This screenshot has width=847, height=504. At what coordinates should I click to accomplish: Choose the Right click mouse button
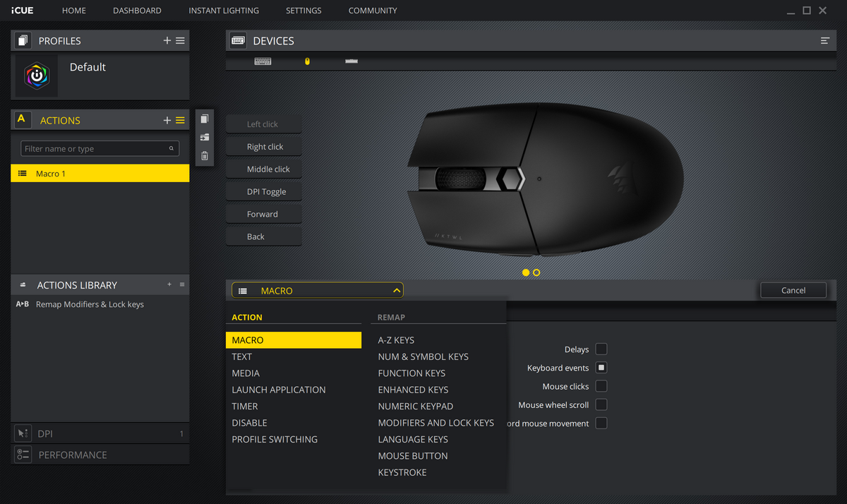263,147
